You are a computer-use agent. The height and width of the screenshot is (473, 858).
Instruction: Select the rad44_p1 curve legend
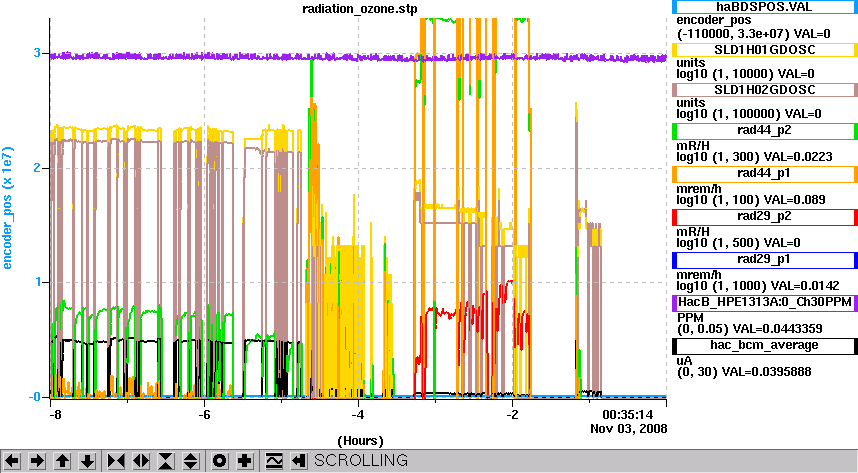click(x=764, y=174)
